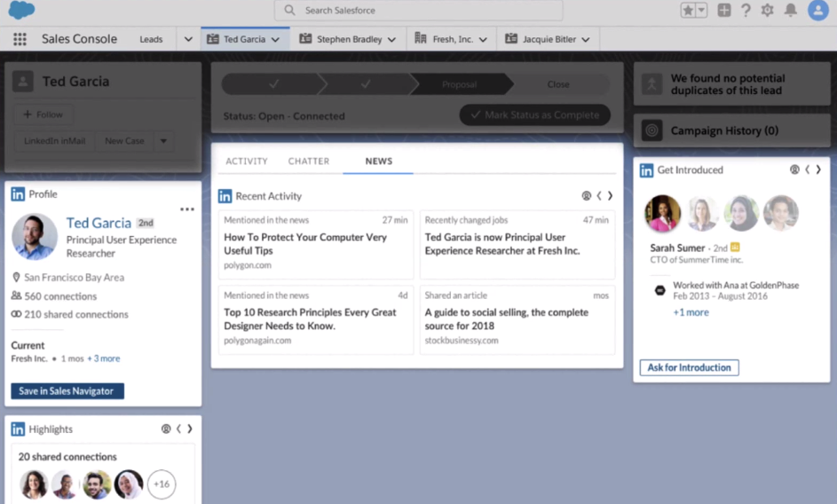
Task: Open the Leads navigation dropdown chevron
Action: point(188,39)
